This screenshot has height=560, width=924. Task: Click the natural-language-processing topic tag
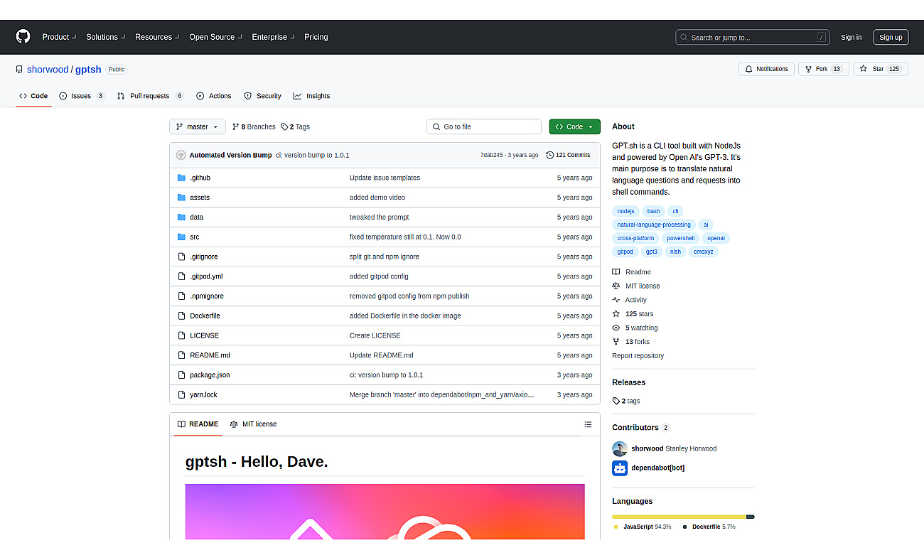tap(653, 225)
